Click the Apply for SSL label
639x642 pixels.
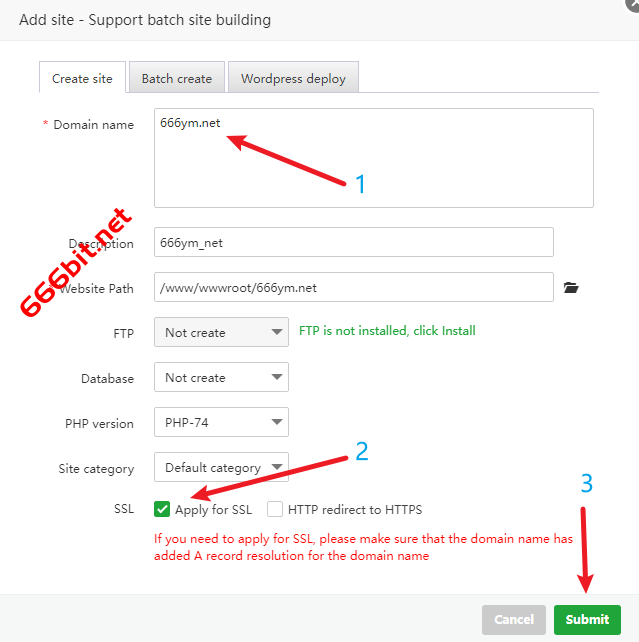(x=213, y=510)
